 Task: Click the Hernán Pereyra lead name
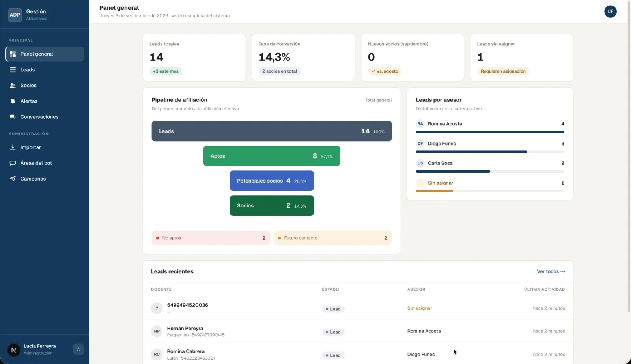coord(185,328)
